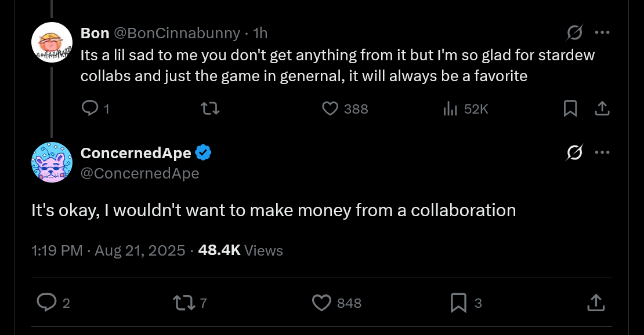Open more options on ConcernedApe's reply

[603, 152]
